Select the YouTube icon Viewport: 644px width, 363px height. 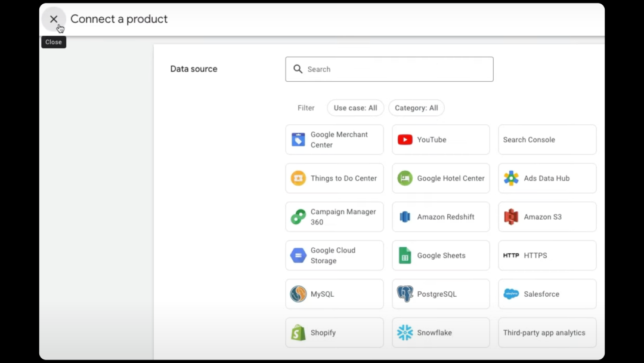point(405,140)
